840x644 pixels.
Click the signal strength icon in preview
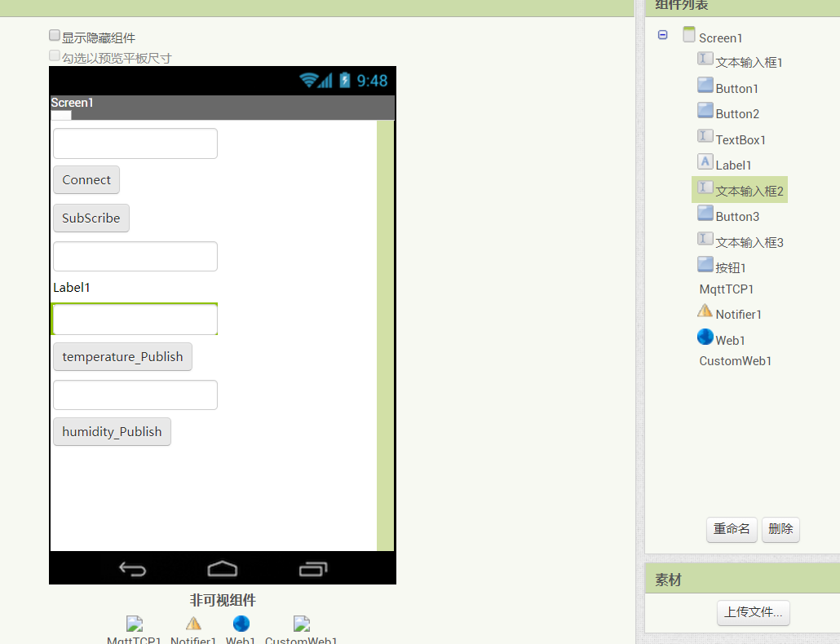[x=325, y=81]
